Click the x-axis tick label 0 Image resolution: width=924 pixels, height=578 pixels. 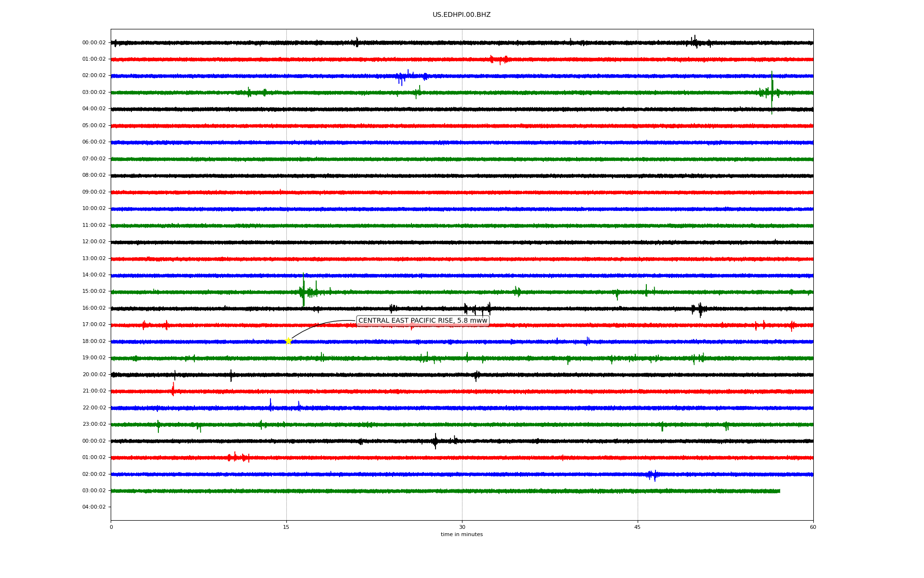(x=111, y=527)
